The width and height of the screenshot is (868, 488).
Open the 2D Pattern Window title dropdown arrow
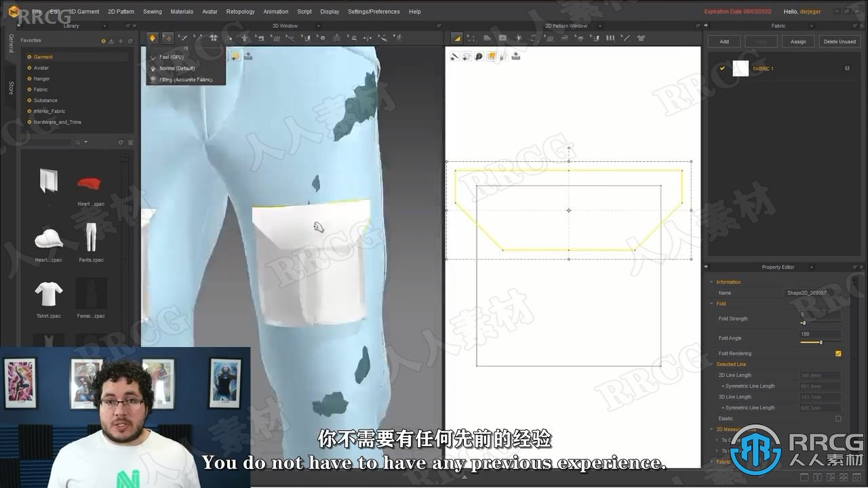[599, 26]
